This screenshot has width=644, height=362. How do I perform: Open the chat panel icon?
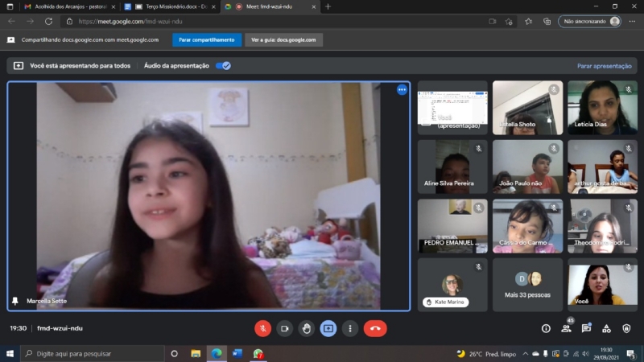(x=587, y=328)
